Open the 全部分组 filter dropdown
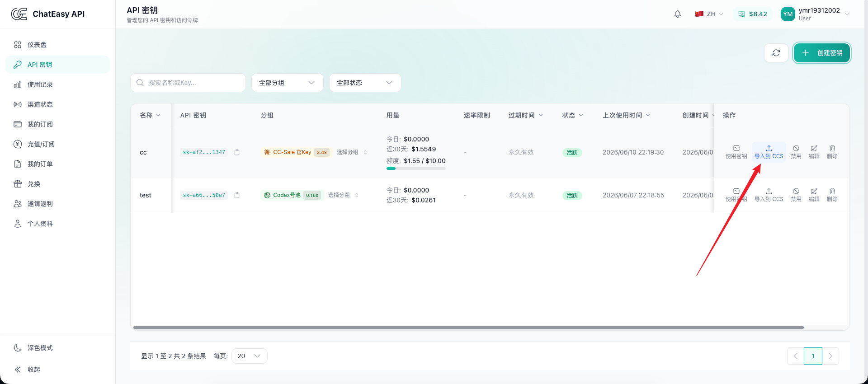The height and width of the screenshot is (384, 868). pos(288,83)
